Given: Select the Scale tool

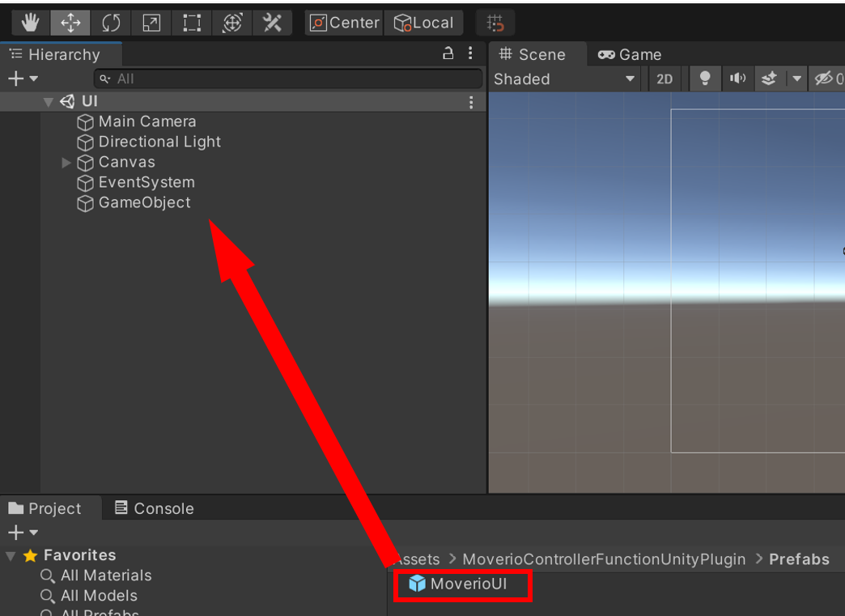Looking at the screenshot, I should pos(151,23).
